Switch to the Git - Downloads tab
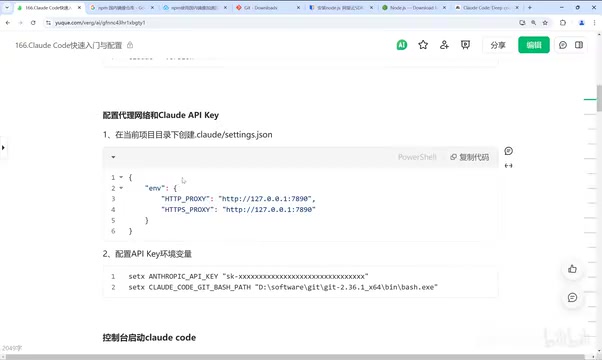This screenshot has height=360, width=602. [x=267, y=8]
